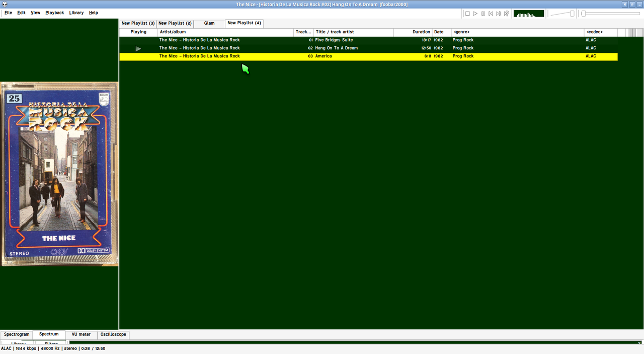Click the 6:11 duration cell
Screen dimensions: 644x354
coord(427,56)
